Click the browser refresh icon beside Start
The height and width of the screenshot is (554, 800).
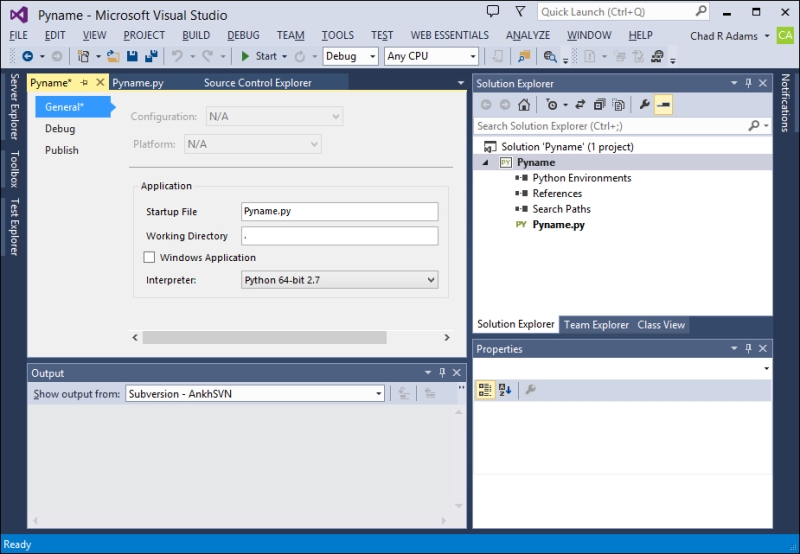301,56
